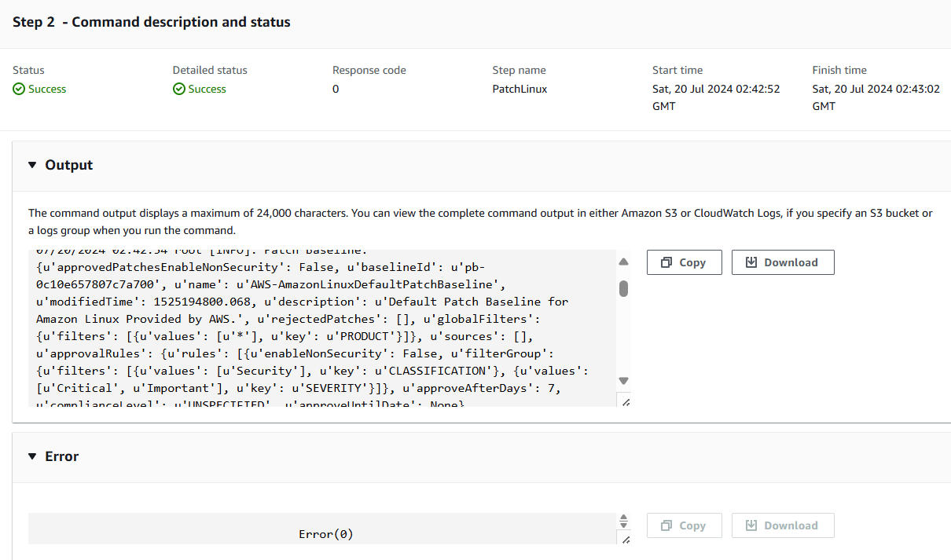This screenshot has width=951, height=560.
Task: Click the Finish time value
Action: pos(876,97)
